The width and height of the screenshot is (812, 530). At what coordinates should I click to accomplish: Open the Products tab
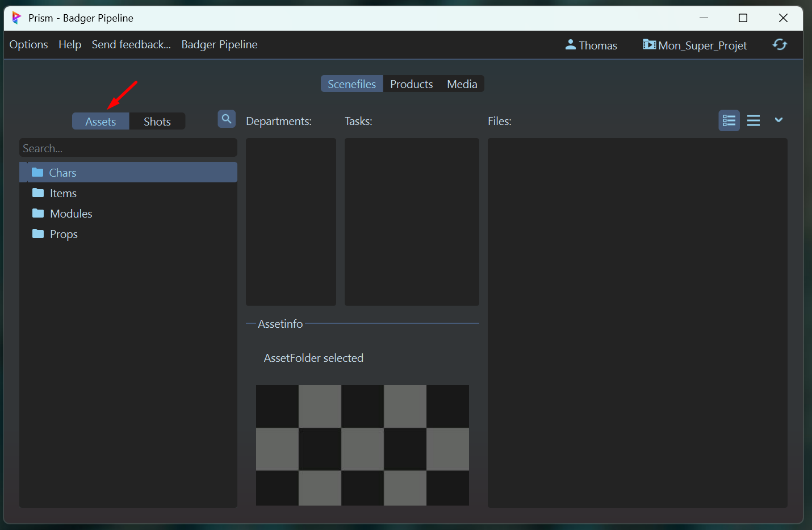coord(411,84)
